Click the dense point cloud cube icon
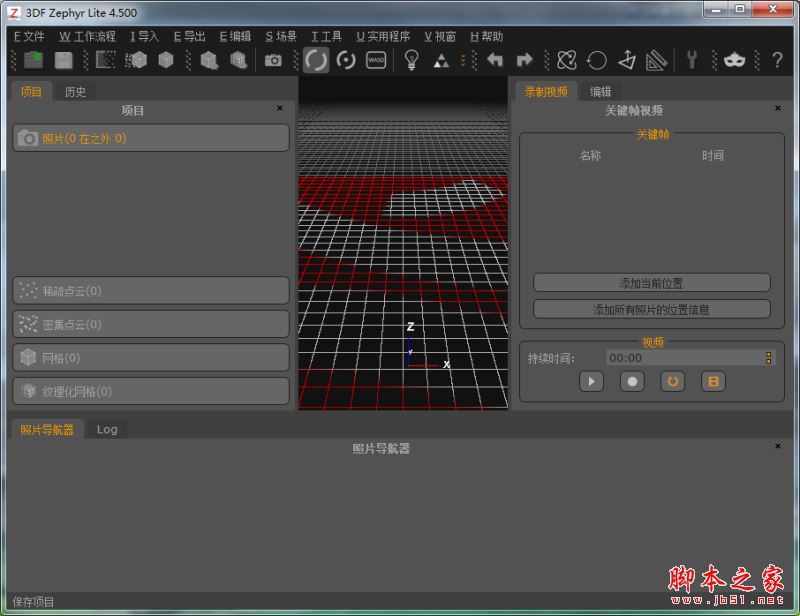Screen dimensions: 800x616 (136, 60)
